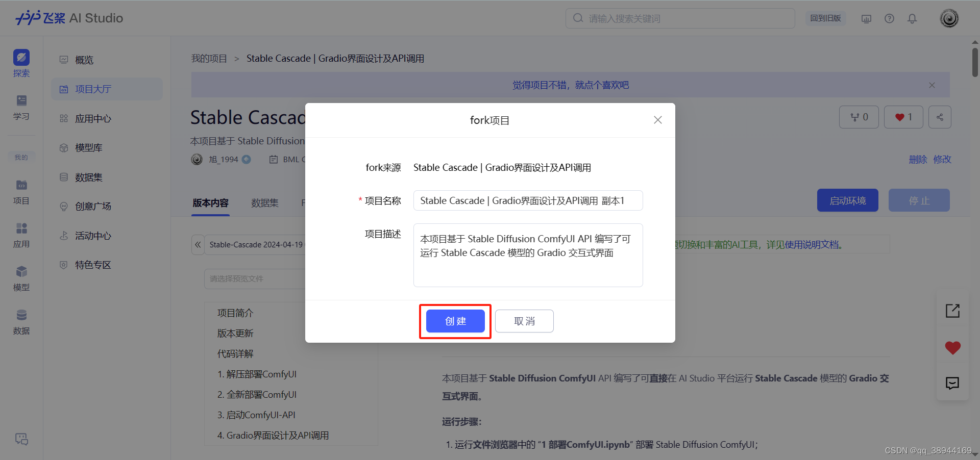
Task: Jump to 1. 解压部署ComfyUI outline item
Action: (x=257, y=374)
